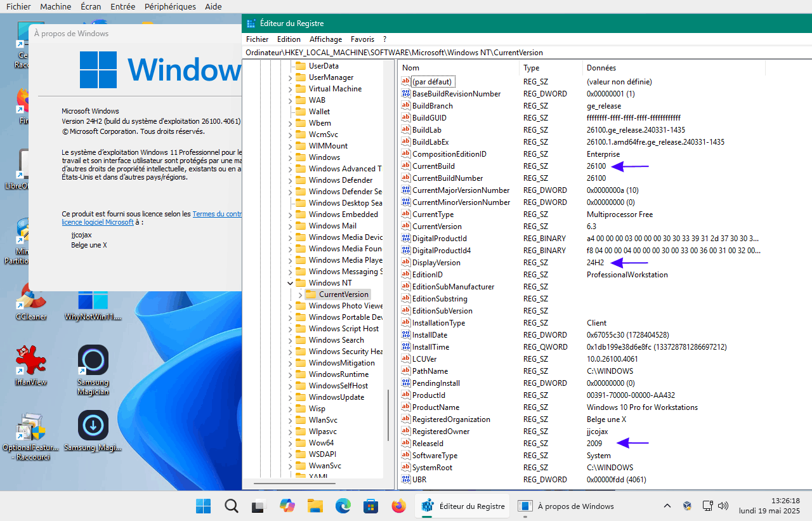Click the network icon in system tray
This screenshot has width=812, height=521.
[707, 506]
